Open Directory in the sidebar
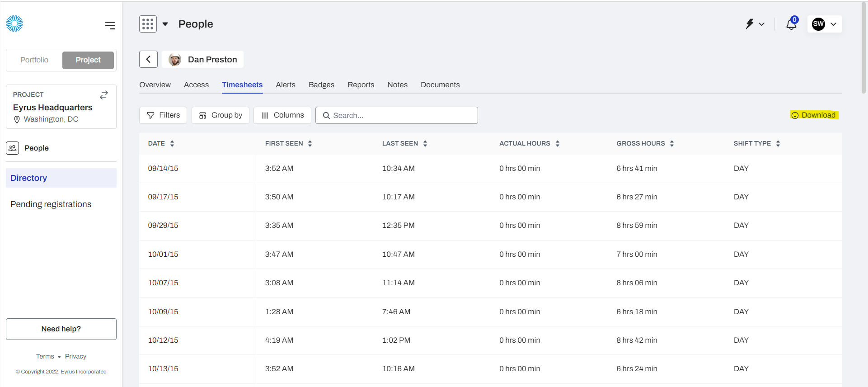Image resolution: width=868 pixels, height=387 pixels. 61,178
